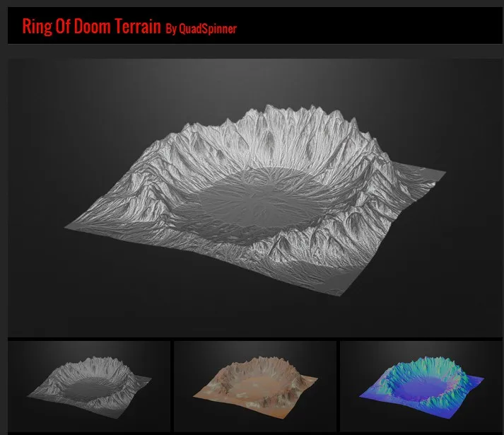Open the gray untextured terrain thumbnail
This screenshot has width=504, height=435.
tap(89, 386)
